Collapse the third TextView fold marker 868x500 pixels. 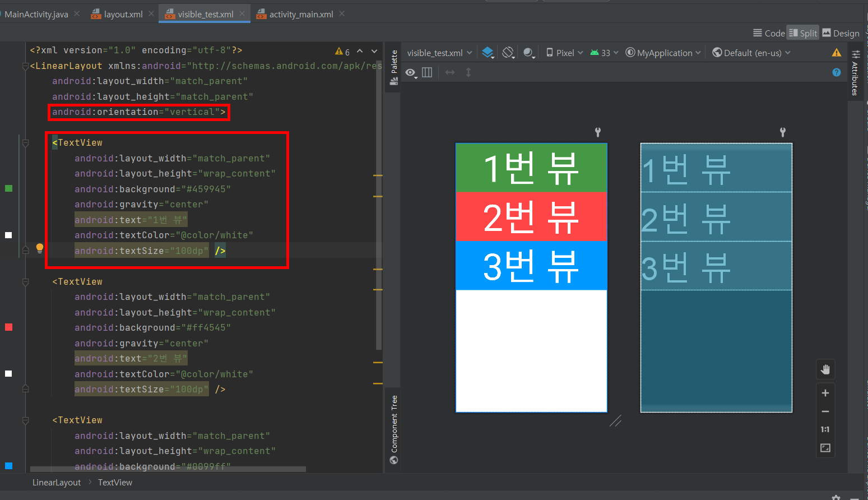click(25, 420)
